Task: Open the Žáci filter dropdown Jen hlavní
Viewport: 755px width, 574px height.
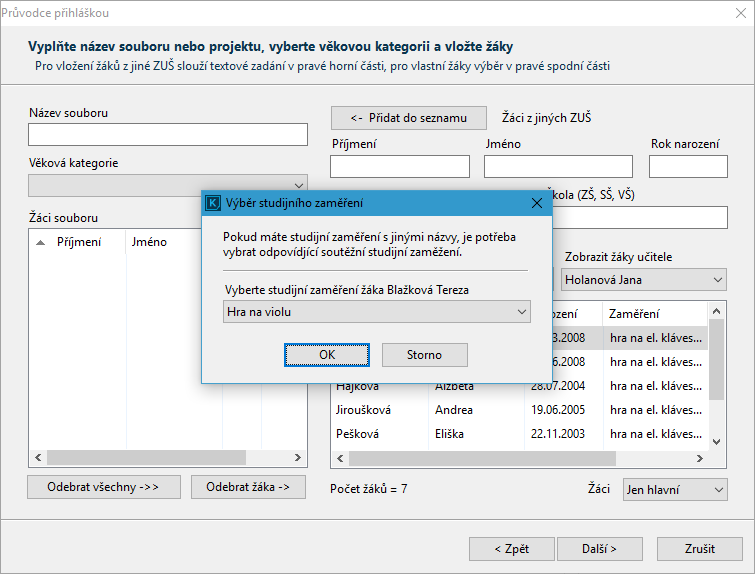Action: tap(674, 489)
